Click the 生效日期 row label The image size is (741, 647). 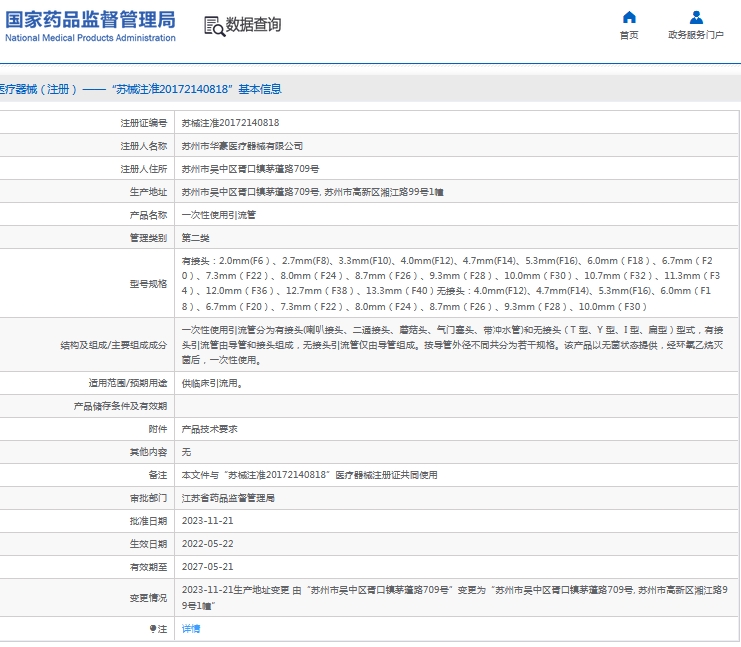click(x=148, y=544)
